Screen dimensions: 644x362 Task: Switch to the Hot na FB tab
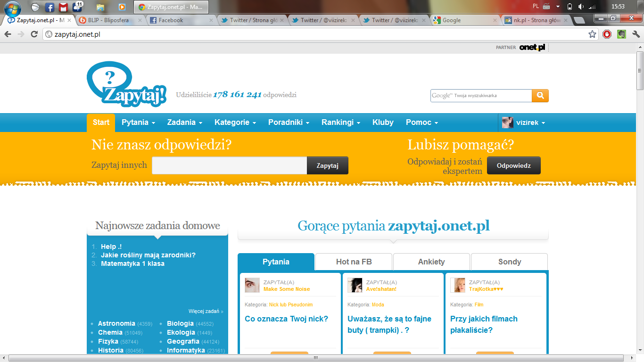(x=354, y=262)
